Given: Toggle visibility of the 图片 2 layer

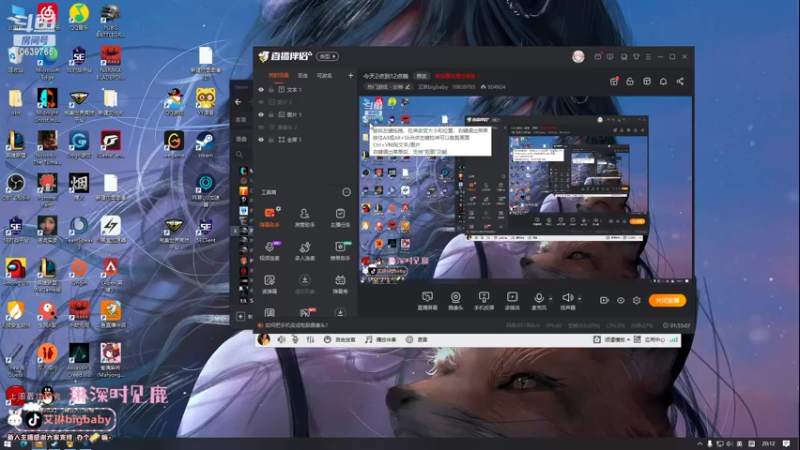Looking at the screenshot, I should click(261, 102).
